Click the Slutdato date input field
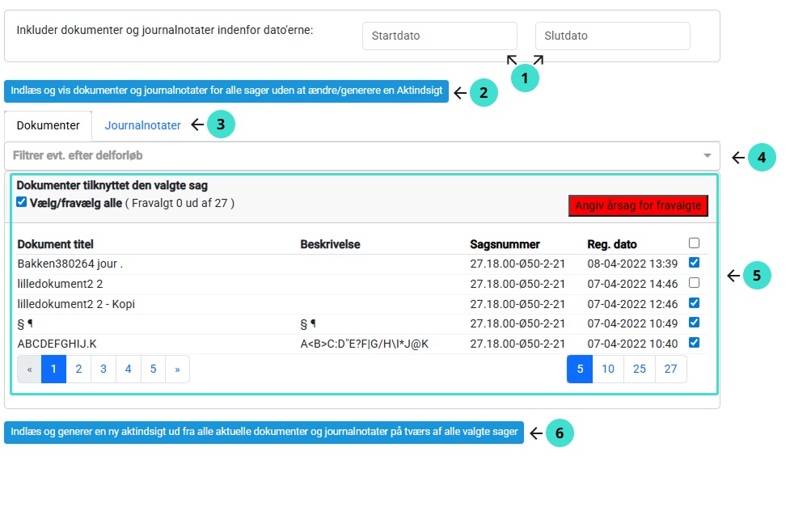 (612, 36)
